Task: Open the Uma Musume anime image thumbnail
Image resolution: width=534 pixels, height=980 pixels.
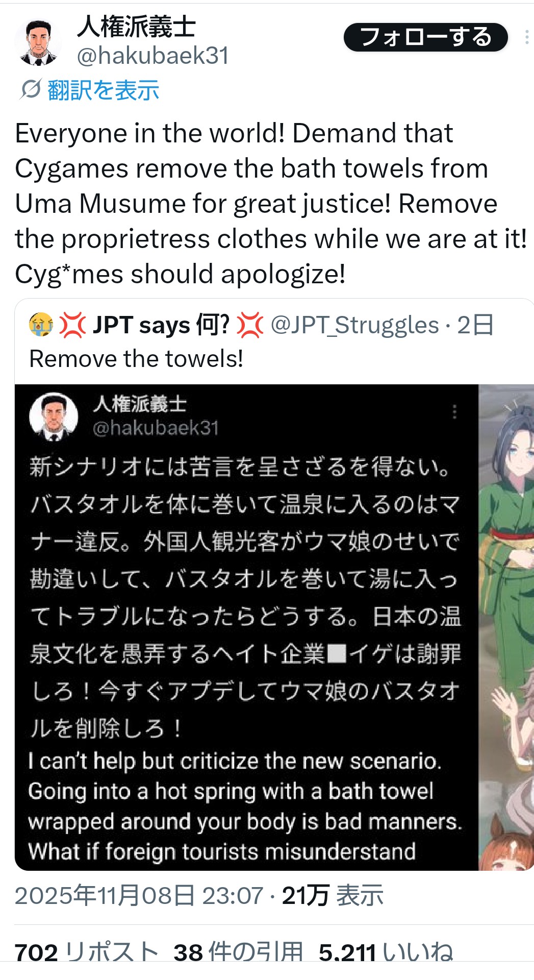Action: point(506,627)
